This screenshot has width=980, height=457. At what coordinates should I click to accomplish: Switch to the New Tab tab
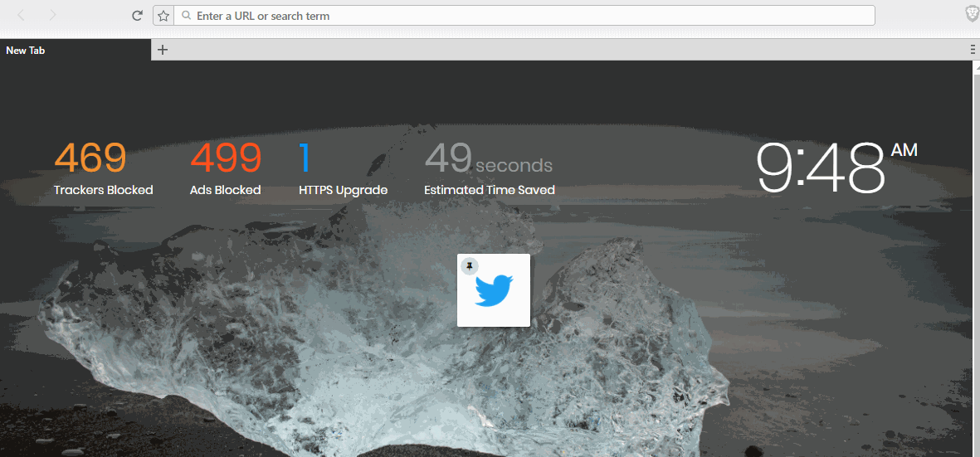tap(75, 50)
